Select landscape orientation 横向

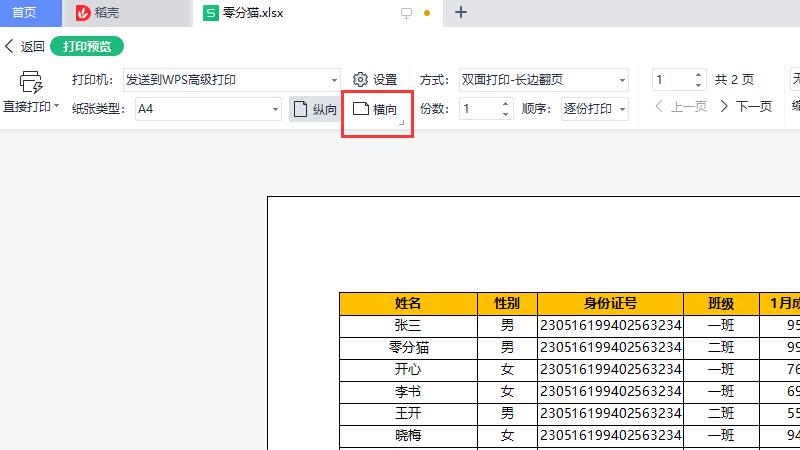376,109
